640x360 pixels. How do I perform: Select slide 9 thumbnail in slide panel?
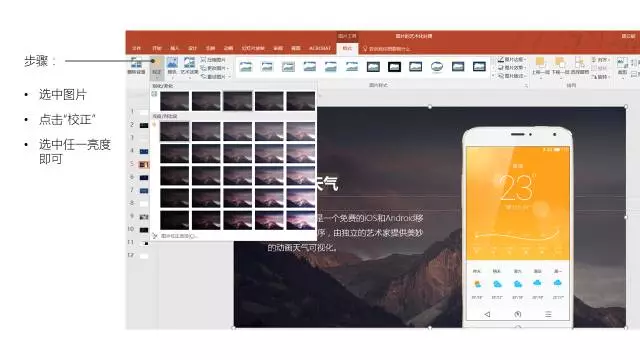(x=144, y=217)
